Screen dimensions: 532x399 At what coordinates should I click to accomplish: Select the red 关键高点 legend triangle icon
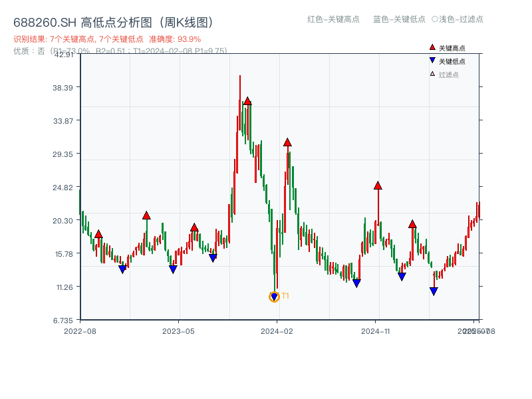point(431,47)
